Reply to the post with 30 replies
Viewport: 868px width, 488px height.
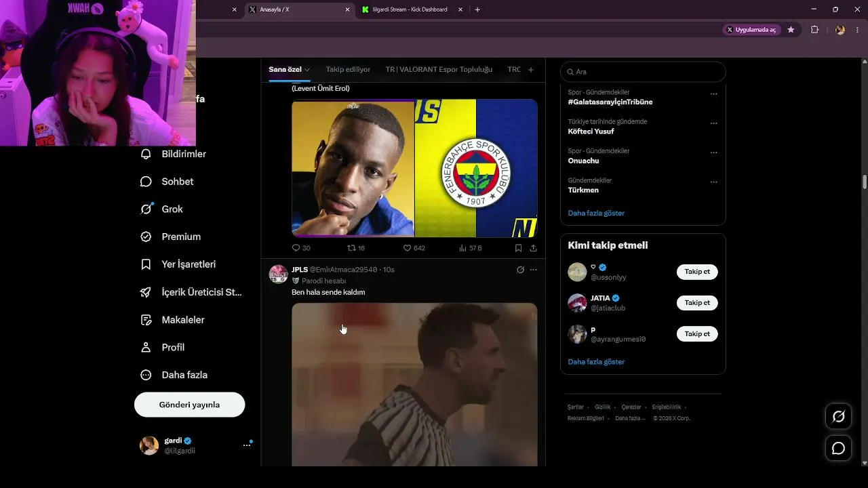point(301,248)
